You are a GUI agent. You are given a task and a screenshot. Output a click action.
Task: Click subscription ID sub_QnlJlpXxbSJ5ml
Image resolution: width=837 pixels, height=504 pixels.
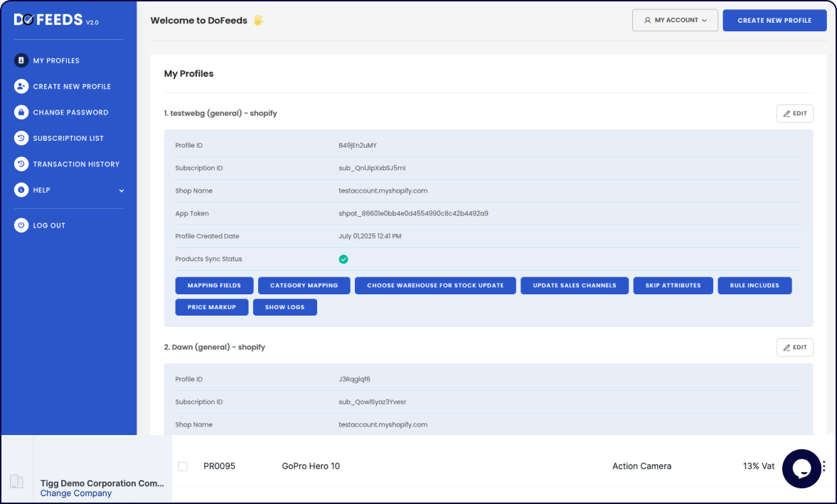[x=372, y=168]
